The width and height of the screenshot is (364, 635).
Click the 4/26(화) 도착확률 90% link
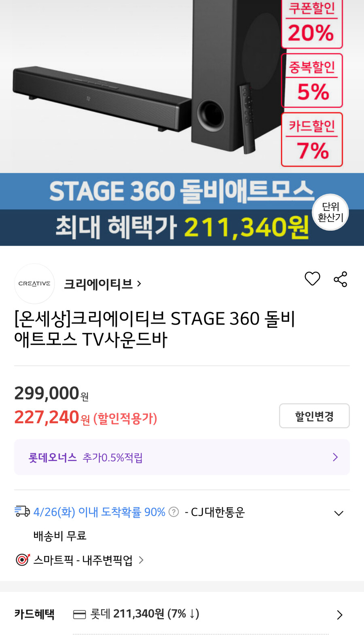(x=99, y=512)
